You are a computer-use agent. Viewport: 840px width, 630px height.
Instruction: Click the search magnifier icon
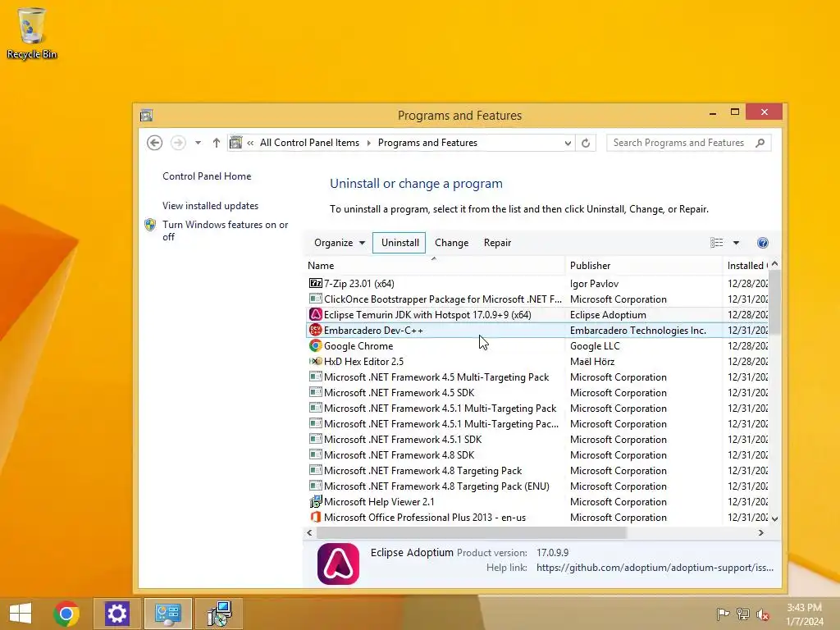click(760, 143)
